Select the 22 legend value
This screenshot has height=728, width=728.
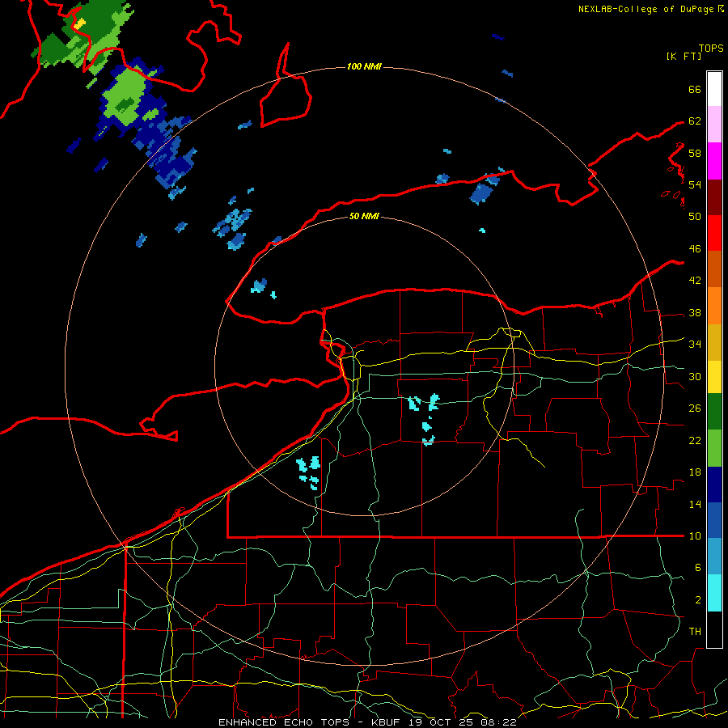tap(695, 441)
